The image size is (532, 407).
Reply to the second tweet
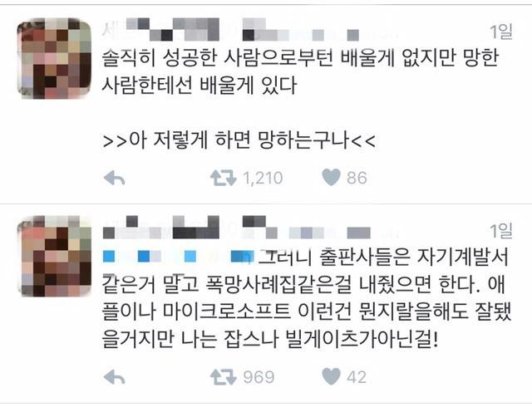[115, 377]
